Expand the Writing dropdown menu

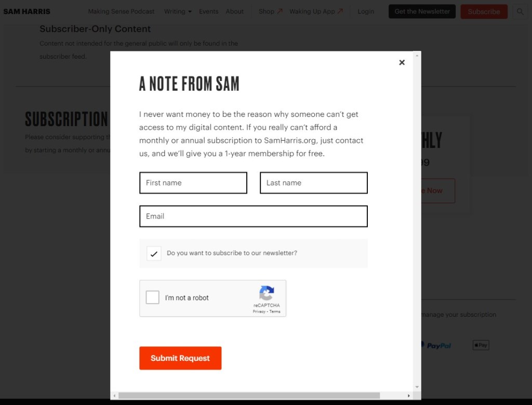pos(178,11)
